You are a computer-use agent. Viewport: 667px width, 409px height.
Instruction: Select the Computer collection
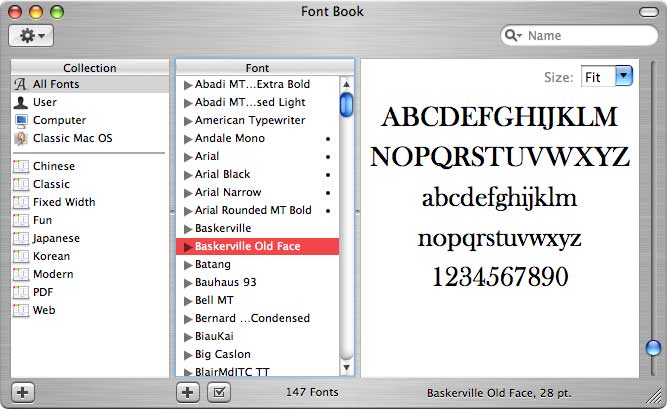(59, 120)
